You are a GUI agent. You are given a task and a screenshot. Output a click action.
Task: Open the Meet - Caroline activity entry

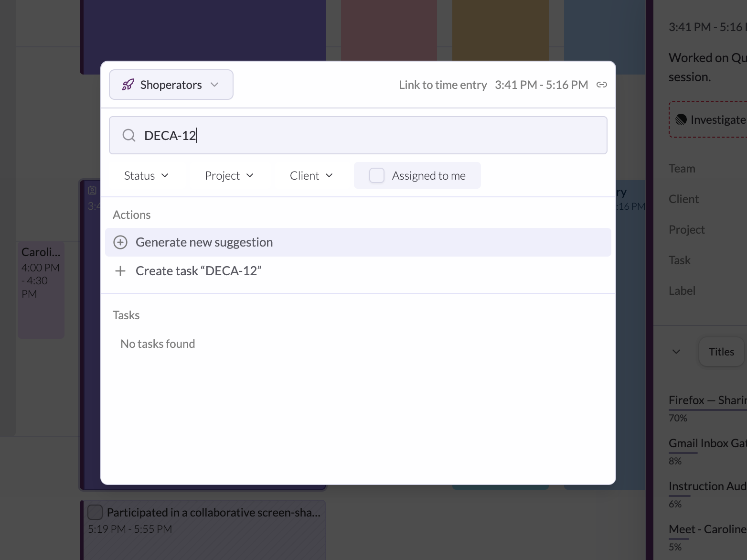pos(707,529)
